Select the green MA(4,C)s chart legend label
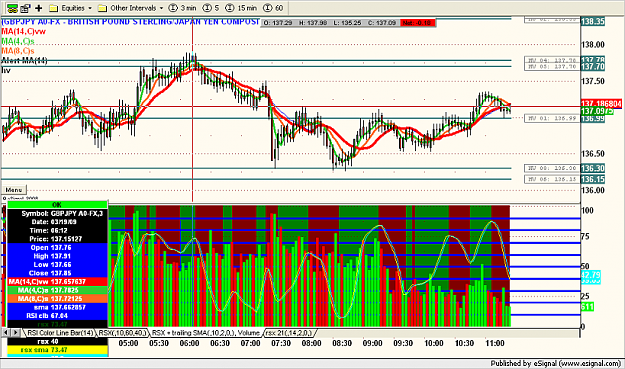The height and width of the screenshot is (369, 625). [18, 41]
